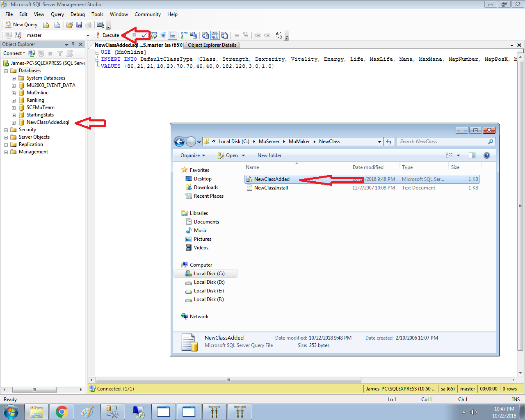Sort by Date modified column header
This screenshot has width=525, height=420.
[368, 167]
